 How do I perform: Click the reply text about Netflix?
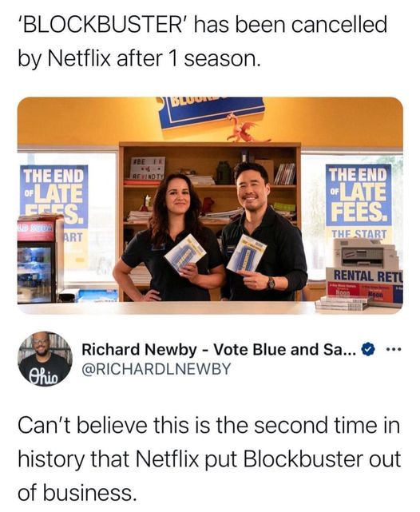pos(209,459)
